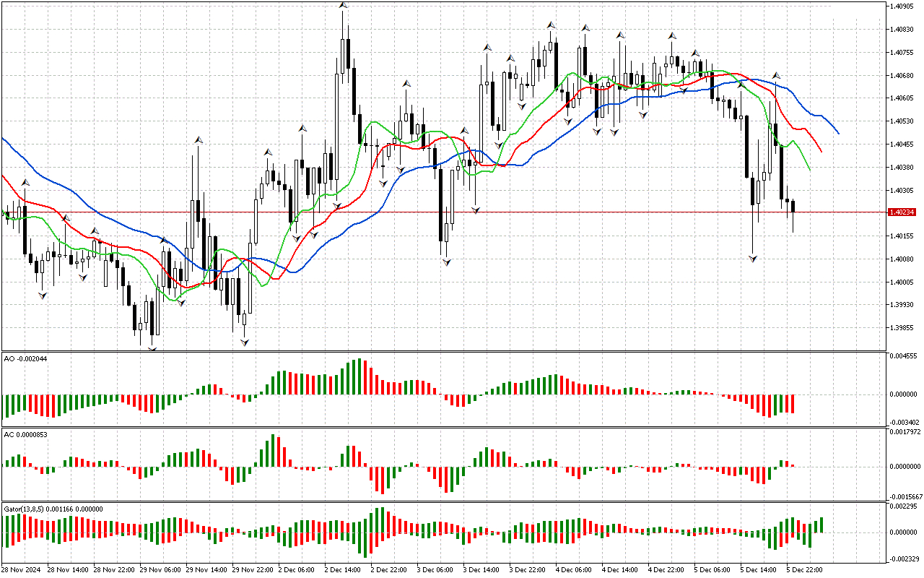Click the 1.40905 price level label
924x578 pixels.
[902, 7]
